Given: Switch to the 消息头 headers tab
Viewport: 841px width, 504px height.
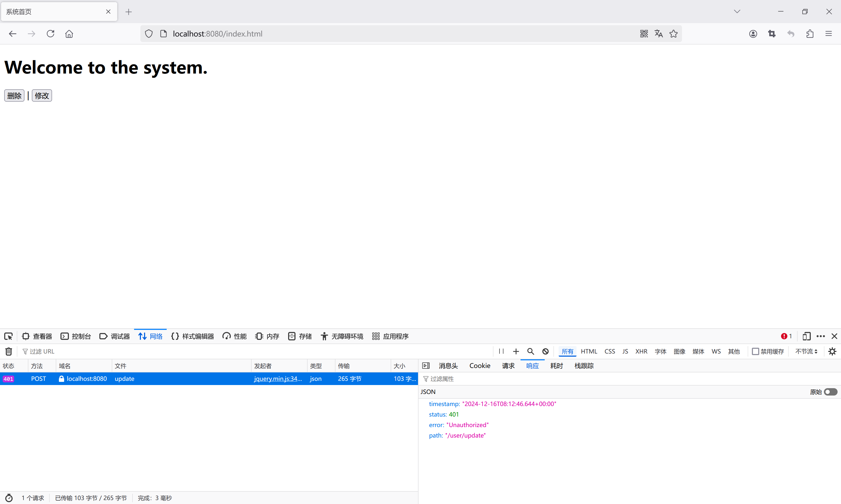Looking at the screenshot, I should [448, 365].
